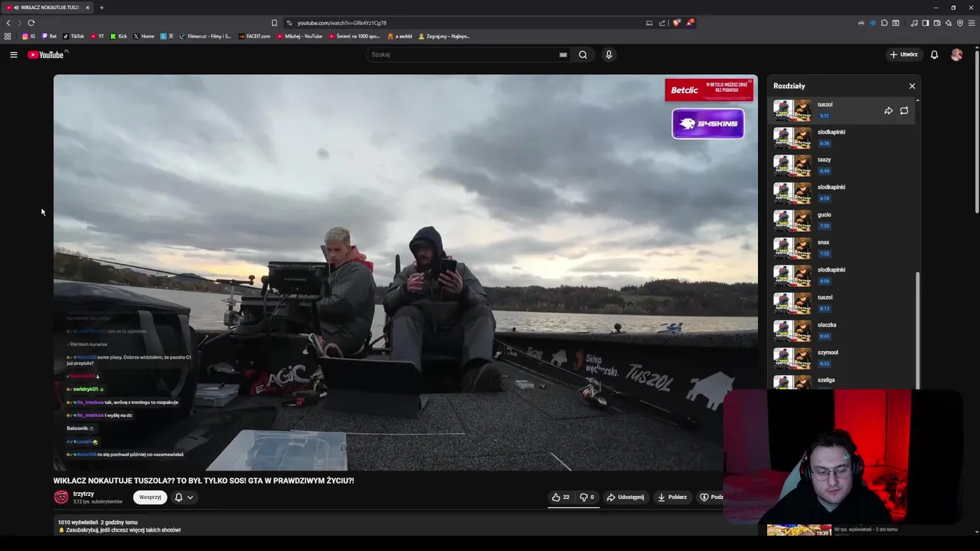The height and width of the screenshot is (551, 980).
Task: Click the Udostępnij share button
Action: pyautogui.click(x=625, y=497)
